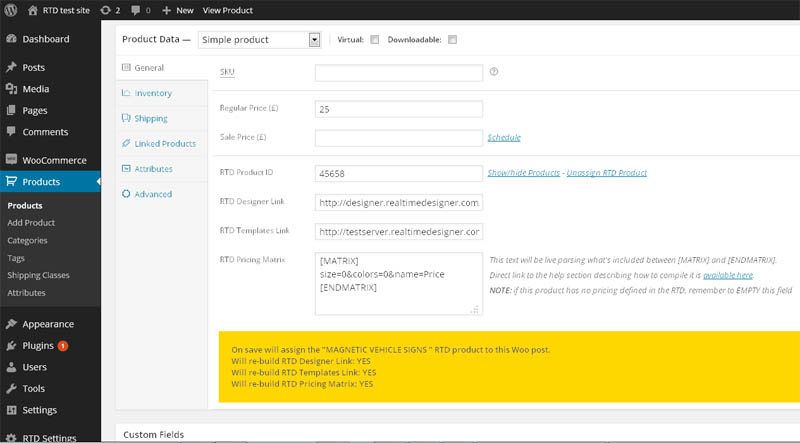Click the Custom Fields panel heading

click(154, 434)
